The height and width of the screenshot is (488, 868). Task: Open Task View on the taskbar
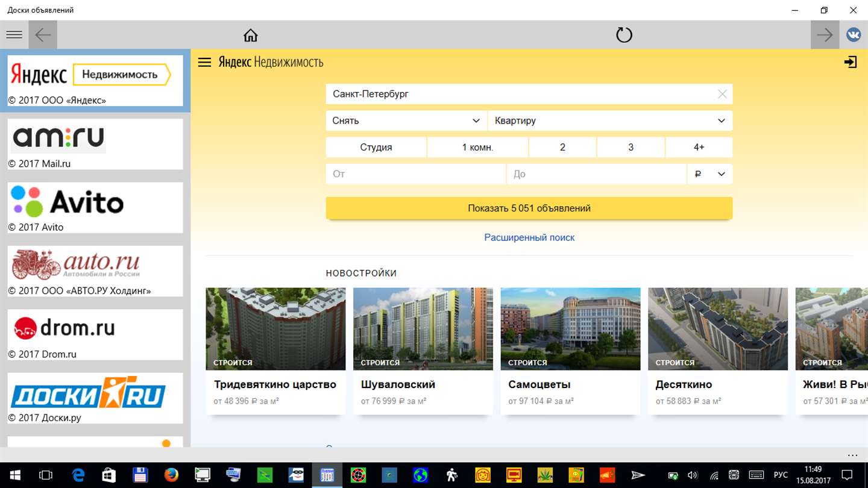coord(46,475)
